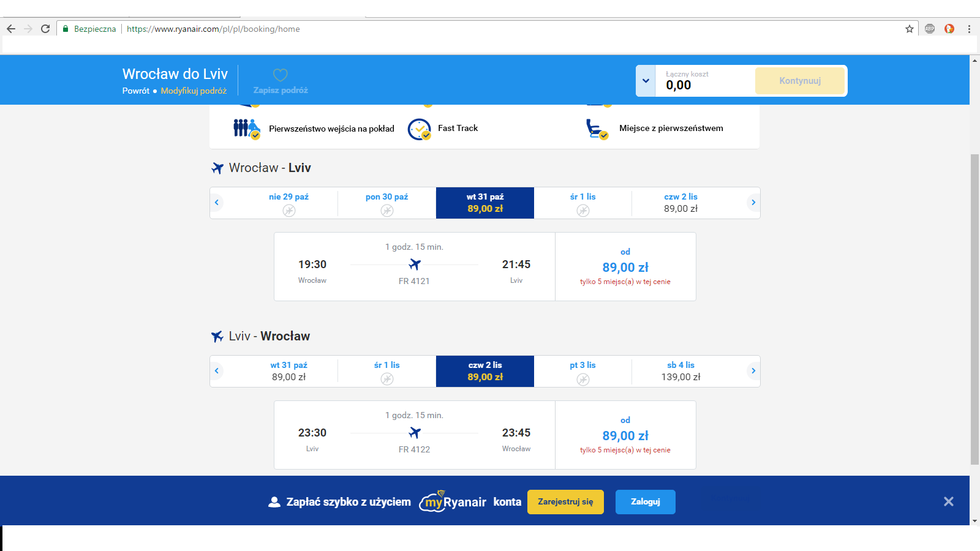Reload the page with refresh icon

(x=45, y=29)
